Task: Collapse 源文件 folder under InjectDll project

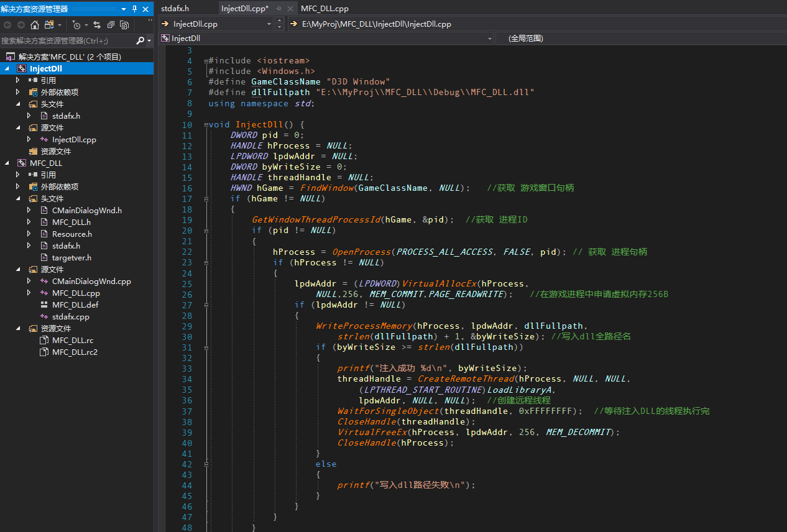Action: tap(18, 127)
